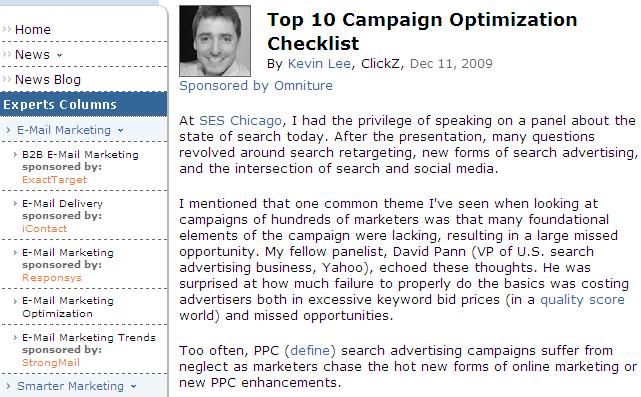
Task: Follow the quality score link
Action: (x=582, y=300)
